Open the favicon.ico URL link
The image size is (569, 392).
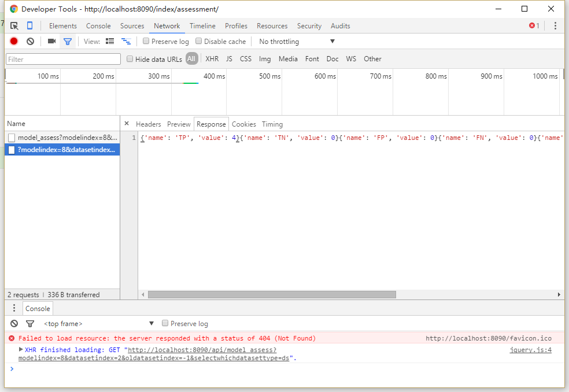[x=489, y=338]
